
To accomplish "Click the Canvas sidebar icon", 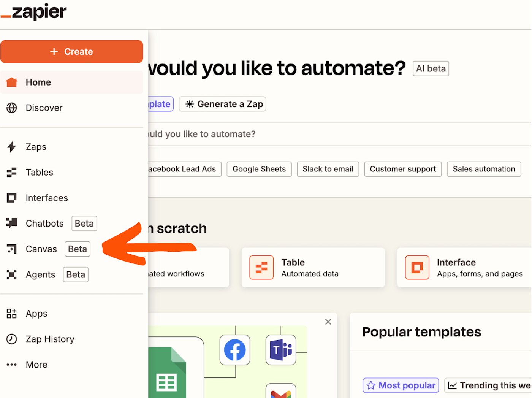I will pos(12,249).
